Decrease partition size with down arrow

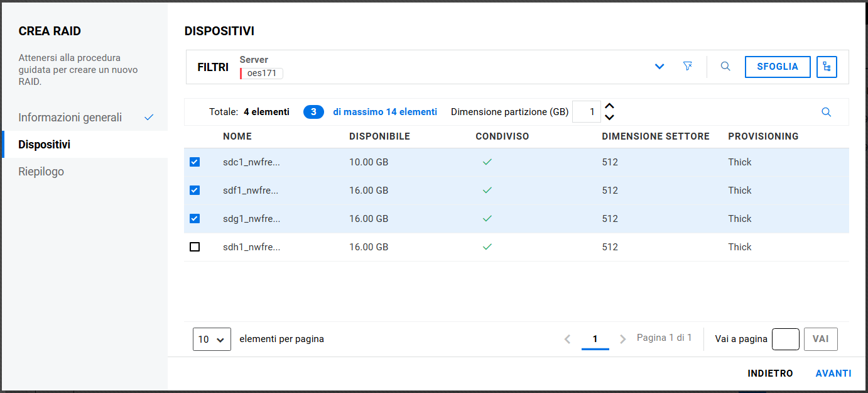pos(609,118)
